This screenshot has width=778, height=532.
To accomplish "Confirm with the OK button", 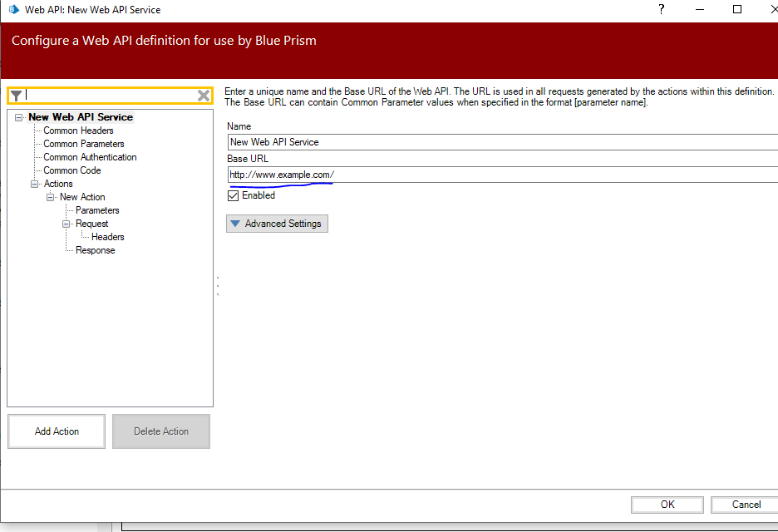I will tap(667, 505).
